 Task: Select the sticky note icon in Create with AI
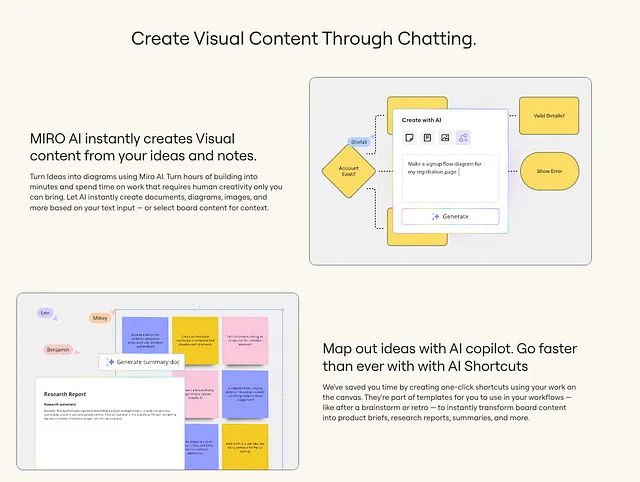click(409, 138)
